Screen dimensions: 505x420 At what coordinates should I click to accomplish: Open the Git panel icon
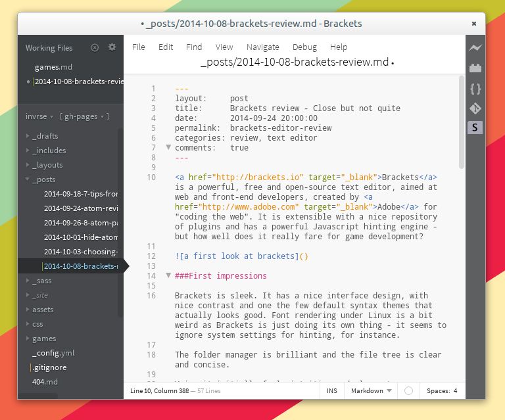tap(475, 108)
